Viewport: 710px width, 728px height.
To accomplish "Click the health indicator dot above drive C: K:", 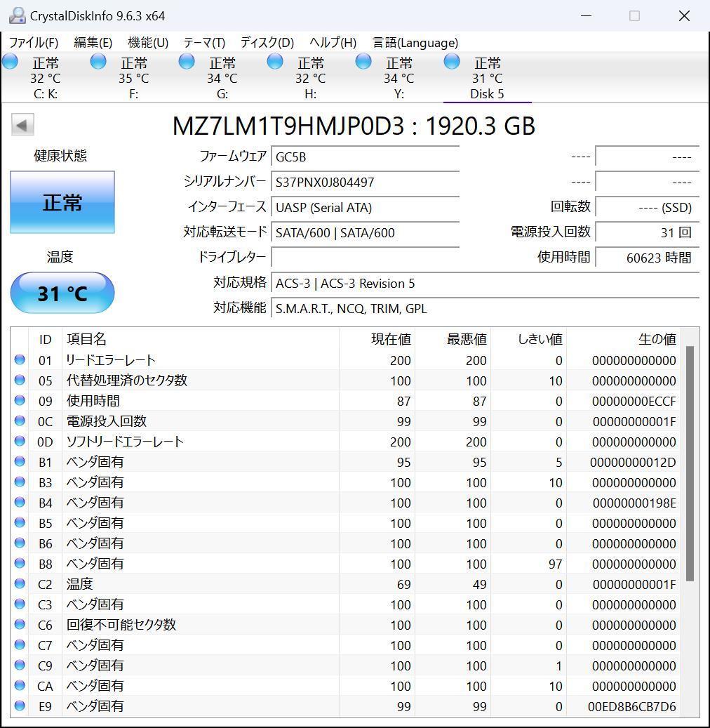I will tap(10, 61).
